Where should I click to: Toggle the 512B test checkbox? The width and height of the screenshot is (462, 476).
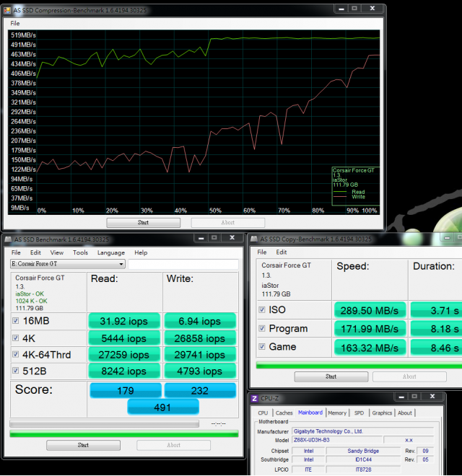click(x=15, y=371)
